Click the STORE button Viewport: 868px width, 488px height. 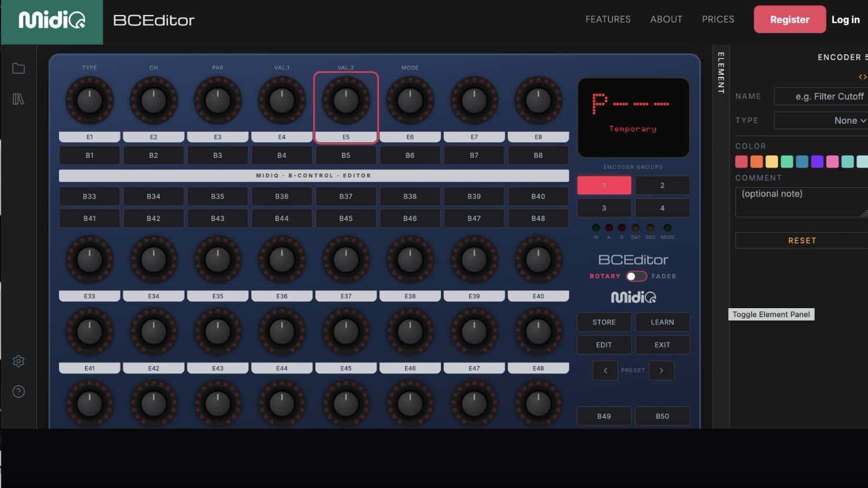(604, 322)
